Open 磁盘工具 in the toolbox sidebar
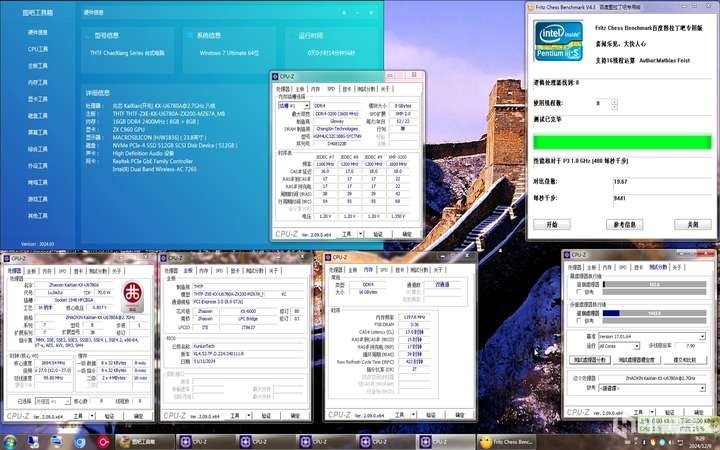The image size is (720, 450). point(38,116)
